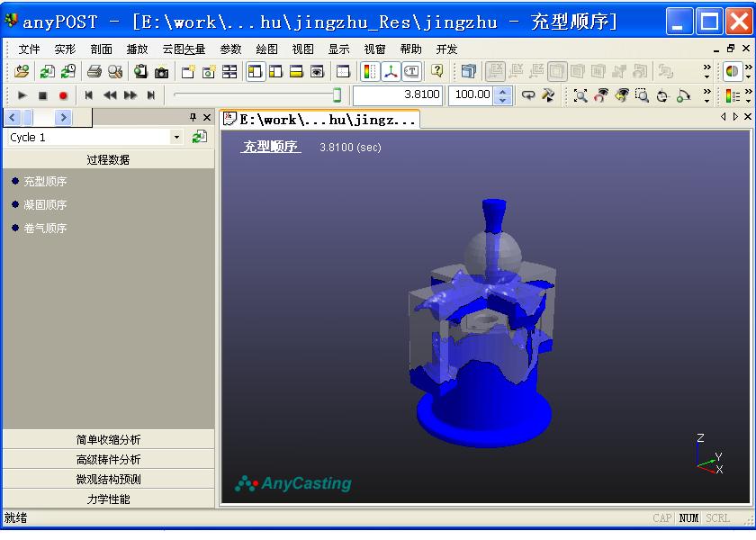Click the color legend list icon
Viewport: 756px width, 540px height.
tap(733, 95)
